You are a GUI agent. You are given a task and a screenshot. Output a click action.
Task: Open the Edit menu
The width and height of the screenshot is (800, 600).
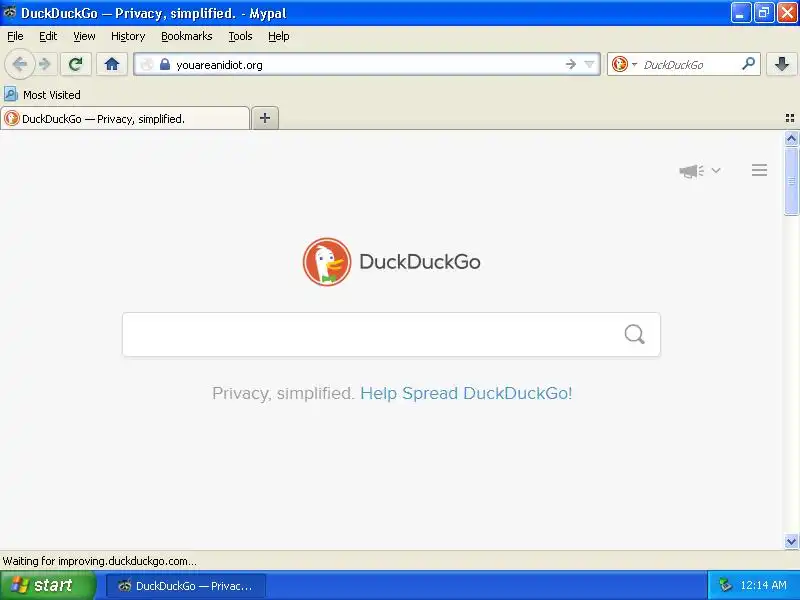coord(48,36)
